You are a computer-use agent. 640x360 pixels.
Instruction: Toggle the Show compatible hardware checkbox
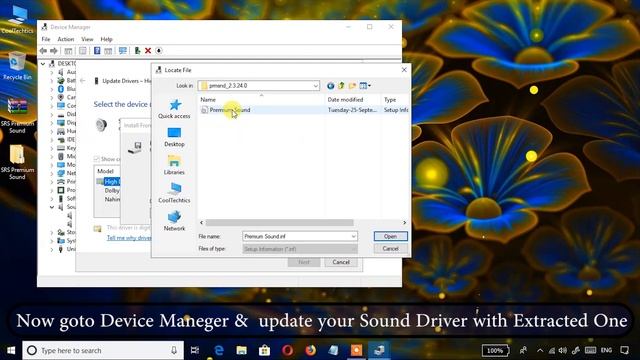[x=96, y=159]
